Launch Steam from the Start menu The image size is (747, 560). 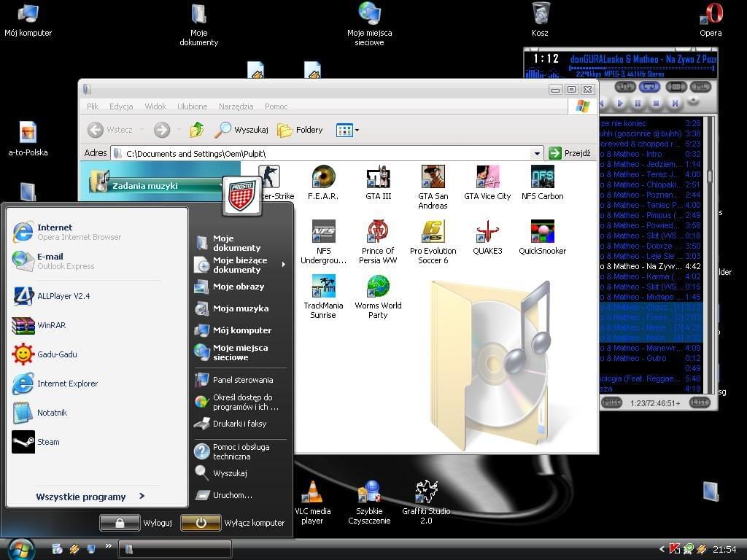pos(36,442)
